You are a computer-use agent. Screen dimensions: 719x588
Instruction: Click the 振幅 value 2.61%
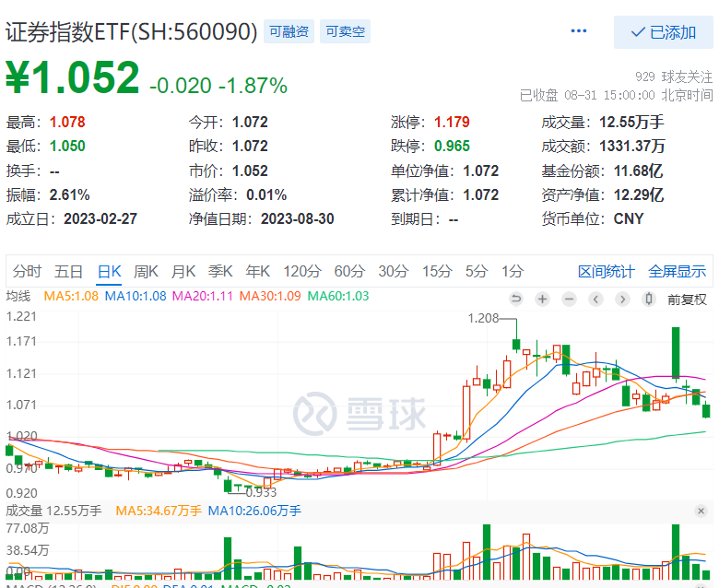pos(70,194)
